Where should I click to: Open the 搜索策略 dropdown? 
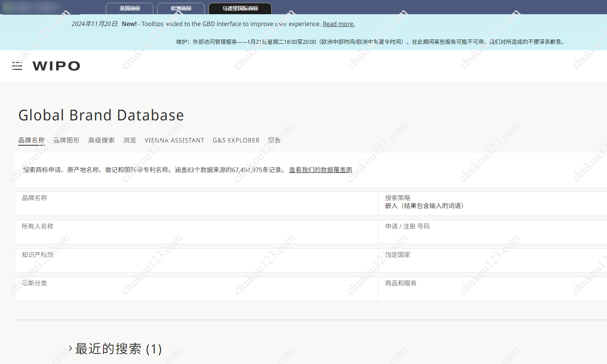[x=492, y=204]
